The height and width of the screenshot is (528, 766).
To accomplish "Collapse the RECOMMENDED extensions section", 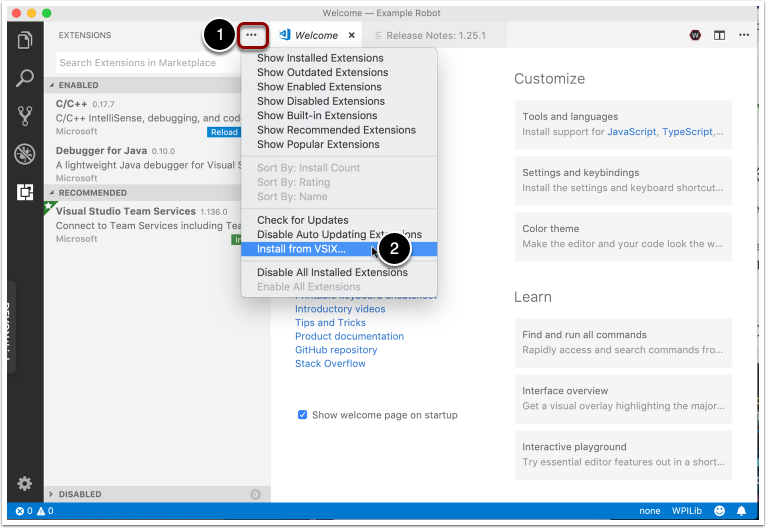I will tap(145, 192).
